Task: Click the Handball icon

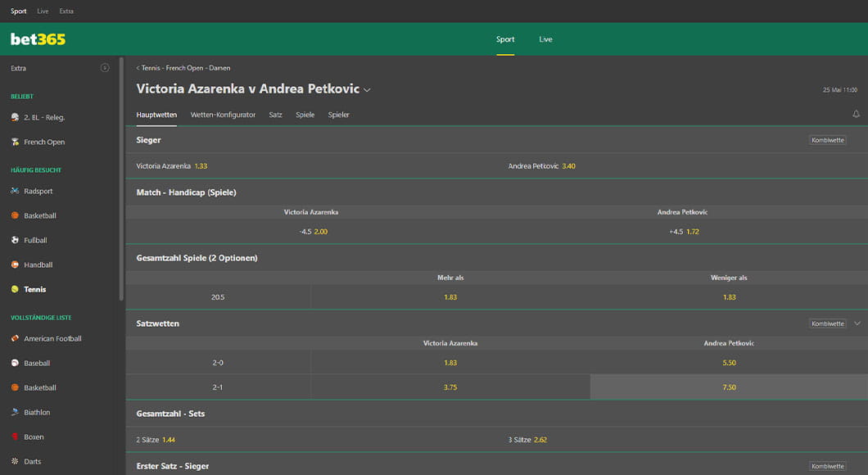Action: point(15,265)
